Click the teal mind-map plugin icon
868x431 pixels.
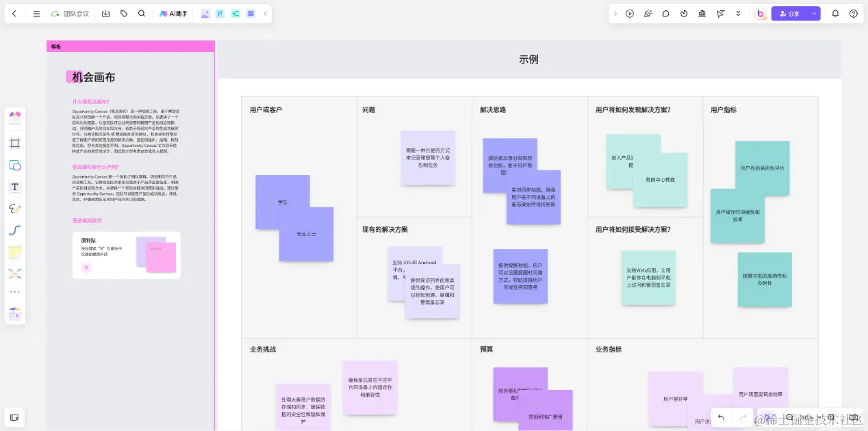[235, 14]
